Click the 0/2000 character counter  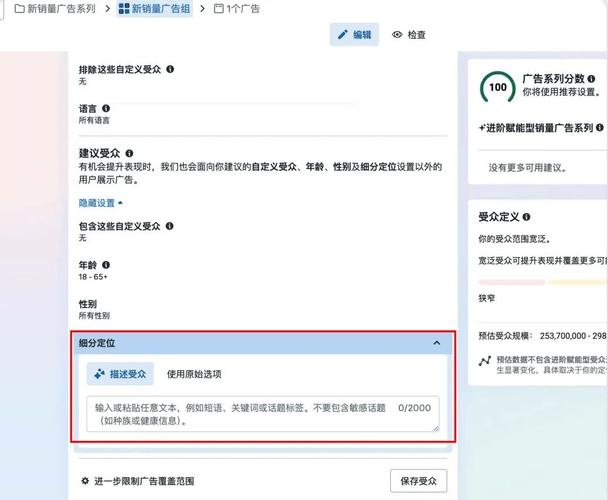tap(414, 408)
